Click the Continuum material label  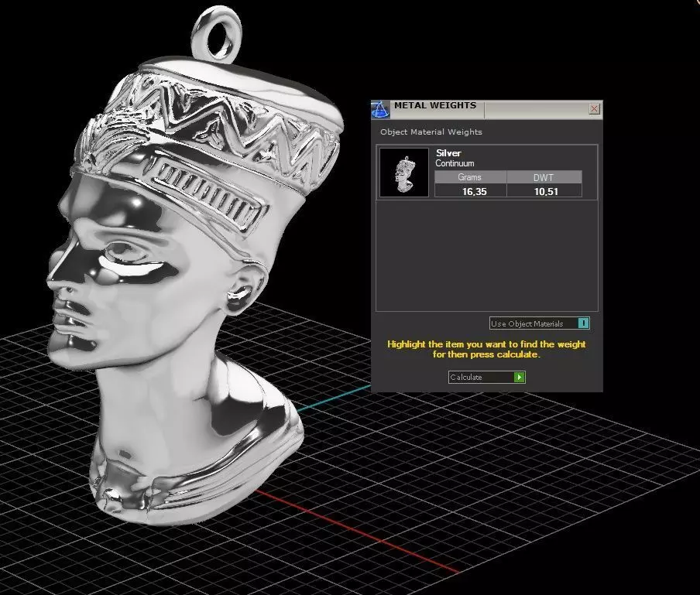pyautogui.click(x=455, y=163)
